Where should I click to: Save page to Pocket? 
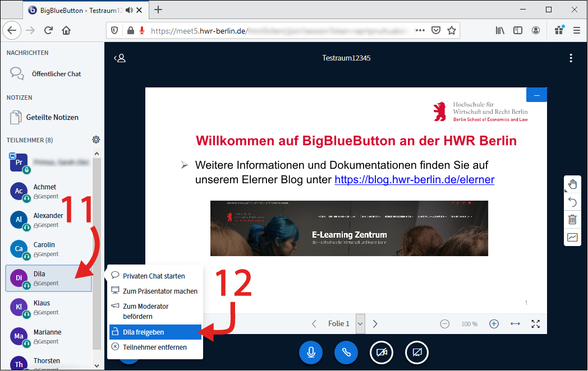436,30
